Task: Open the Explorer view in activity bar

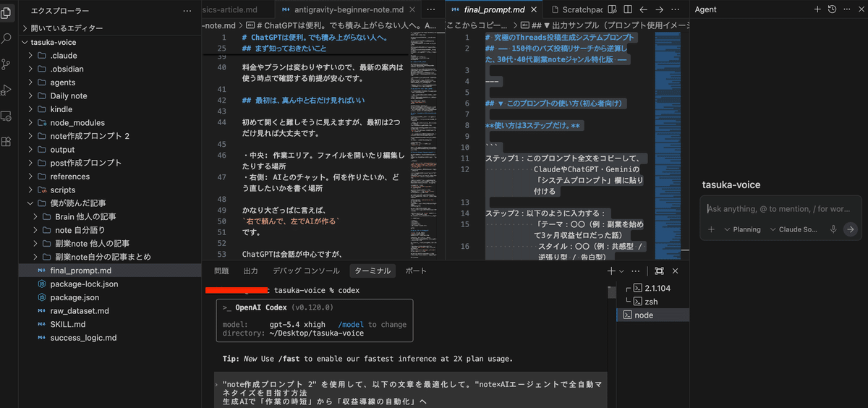Action: [x=7, y=12]
